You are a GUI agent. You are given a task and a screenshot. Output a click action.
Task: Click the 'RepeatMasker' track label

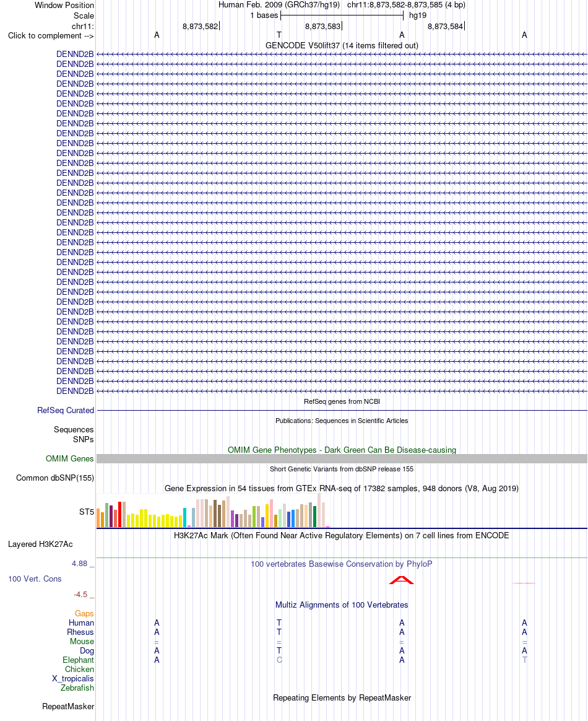pos(68,706)
